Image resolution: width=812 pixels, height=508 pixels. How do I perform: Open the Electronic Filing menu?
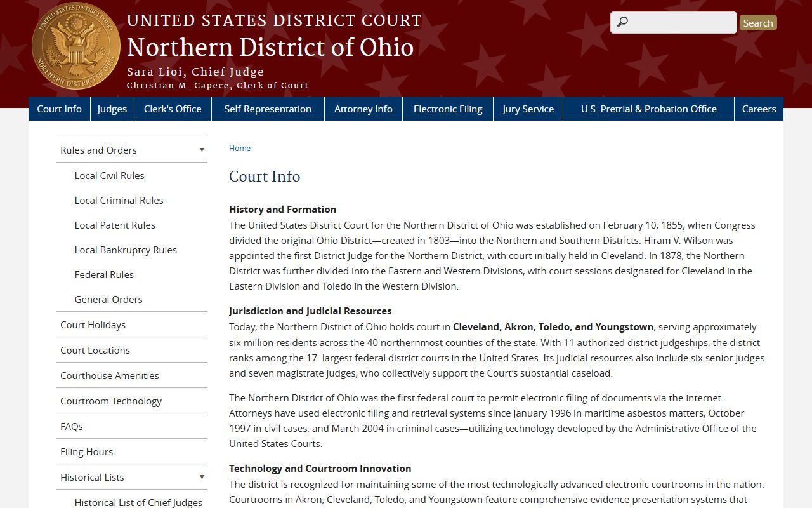(448, 109)
